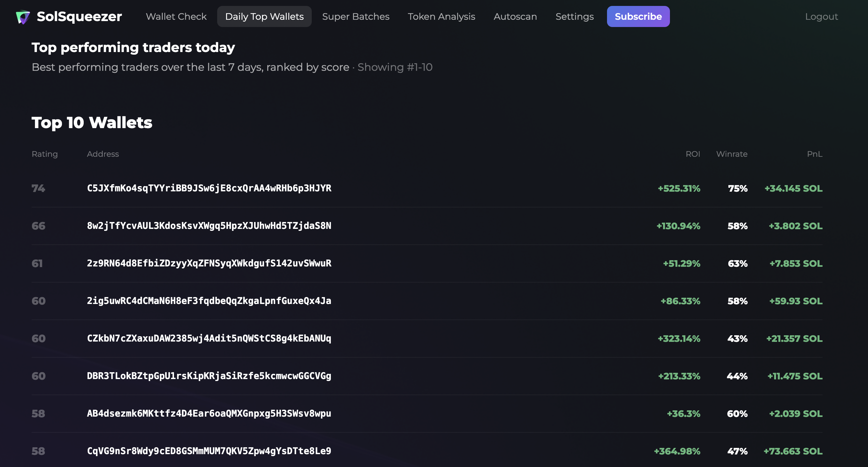Select the top wallet starting with C5JXfmKo4
Screen dimensions: 868x467
point(209,188)
